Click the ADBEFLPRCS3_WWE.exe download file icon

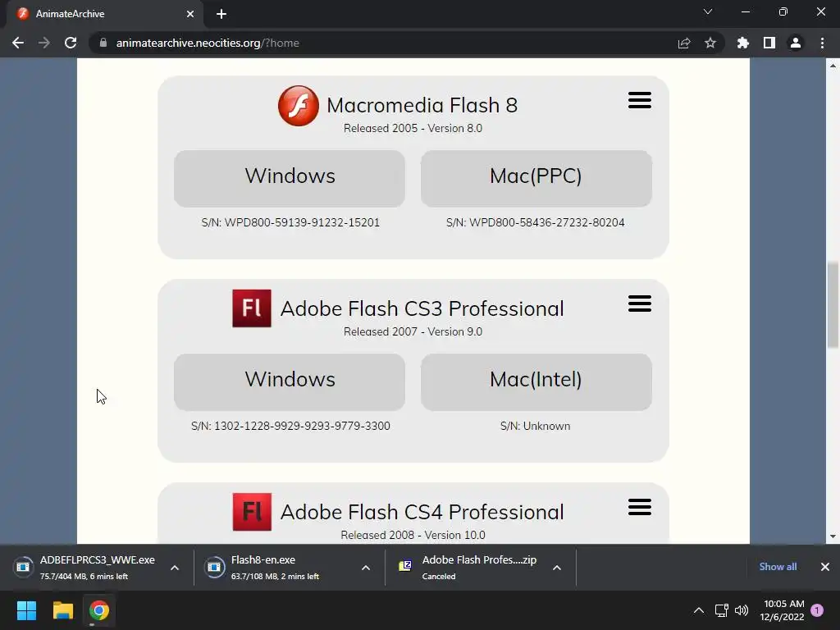(x=23, y=567)
